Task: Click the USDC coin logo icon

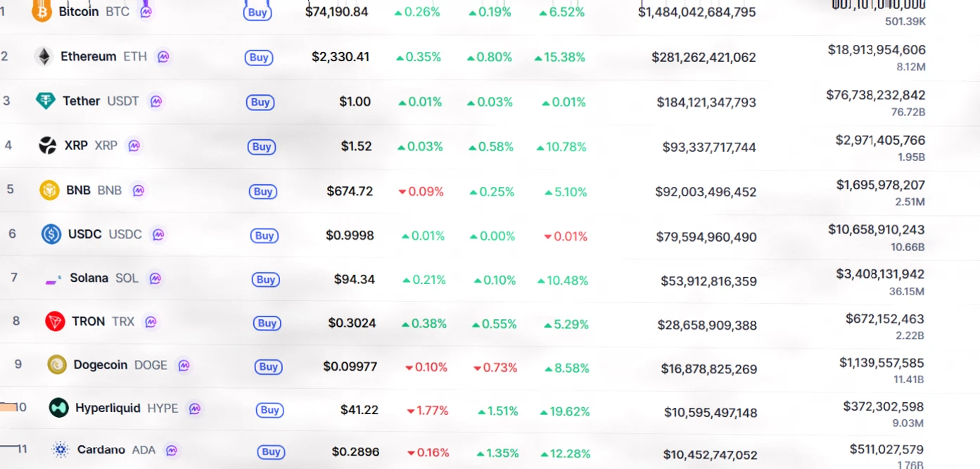Action: pyautogui.click(x=51, y=234)
